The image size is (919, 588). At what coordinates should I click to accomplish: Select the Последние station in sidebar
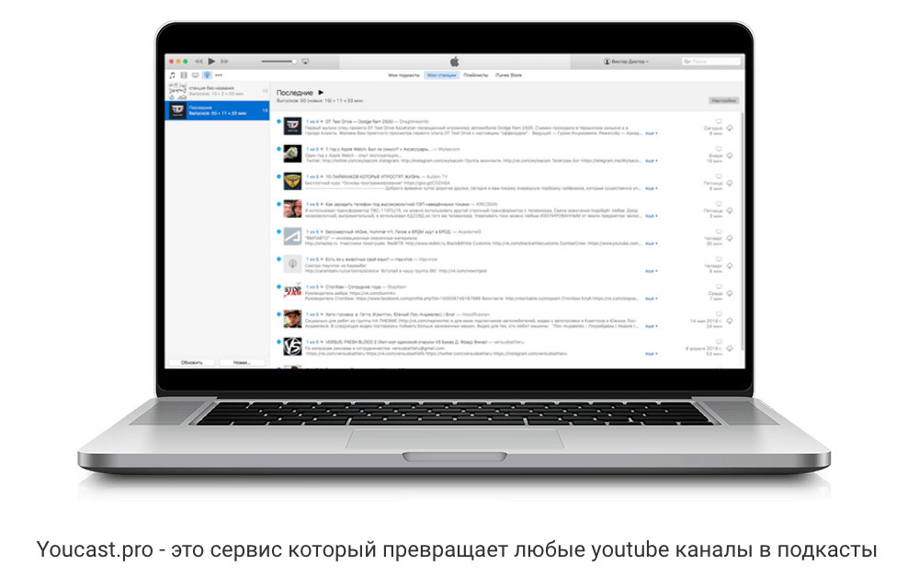(218, 110)
